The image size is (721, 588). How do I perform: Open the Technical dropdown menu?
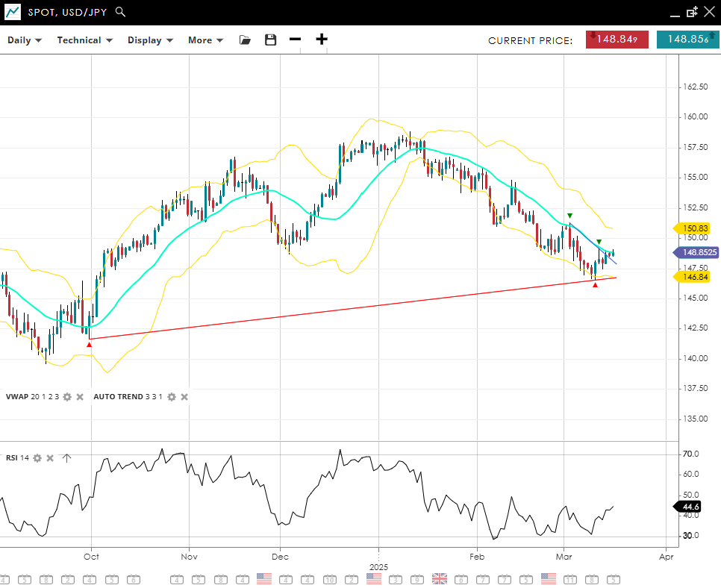pyautogui.click(x=85, y=40)
